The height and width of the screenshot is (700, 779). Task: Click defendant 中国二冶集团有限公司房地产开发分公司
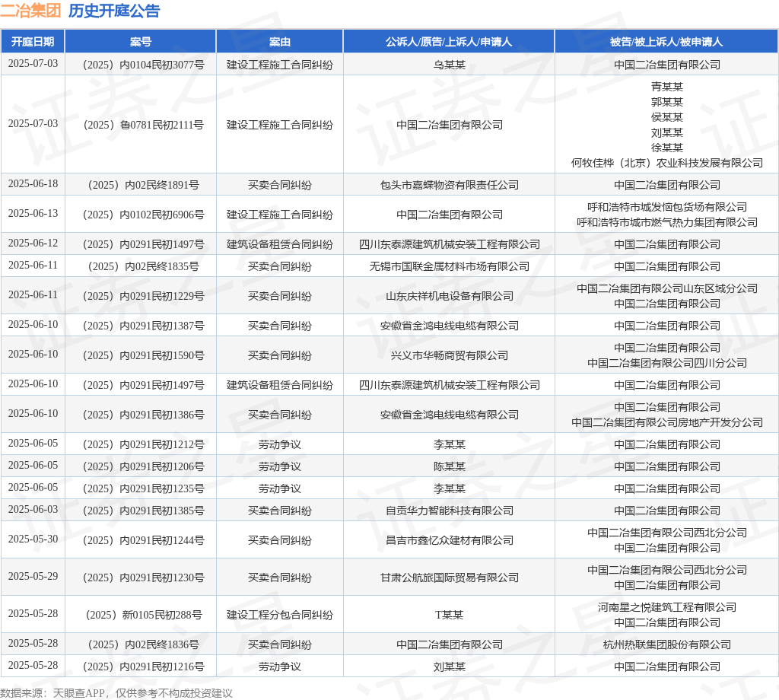(666, 423)
